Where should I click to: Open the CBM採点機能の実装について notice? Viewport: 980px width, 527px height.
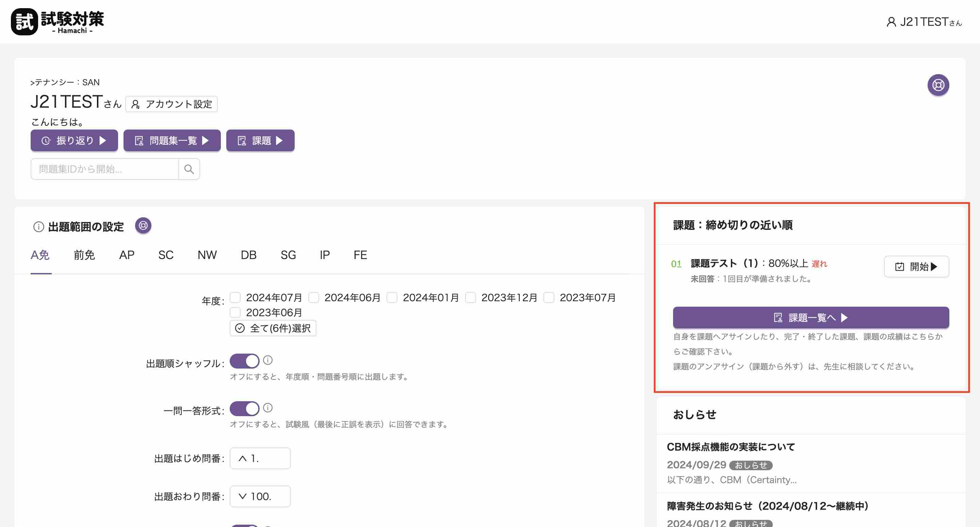pos(731,447)
